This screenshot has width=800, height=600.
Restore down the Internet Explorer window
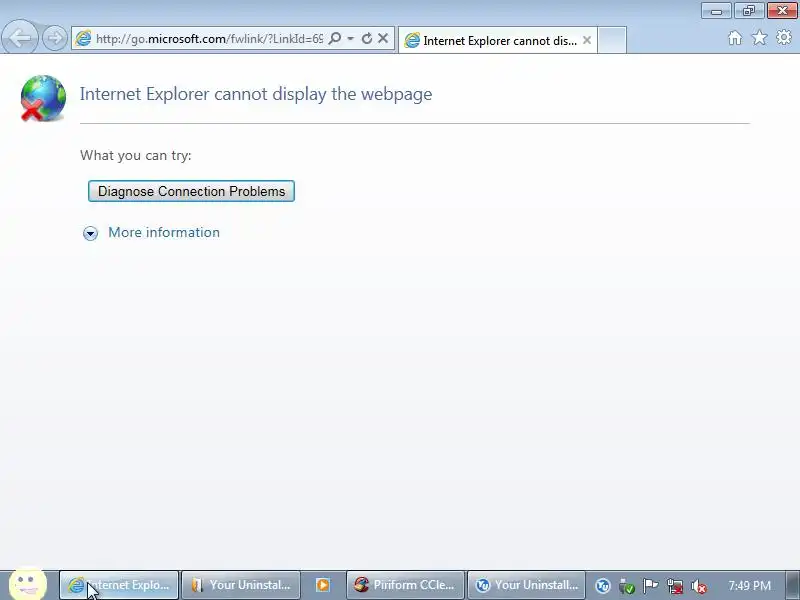[x=748, y=11]
